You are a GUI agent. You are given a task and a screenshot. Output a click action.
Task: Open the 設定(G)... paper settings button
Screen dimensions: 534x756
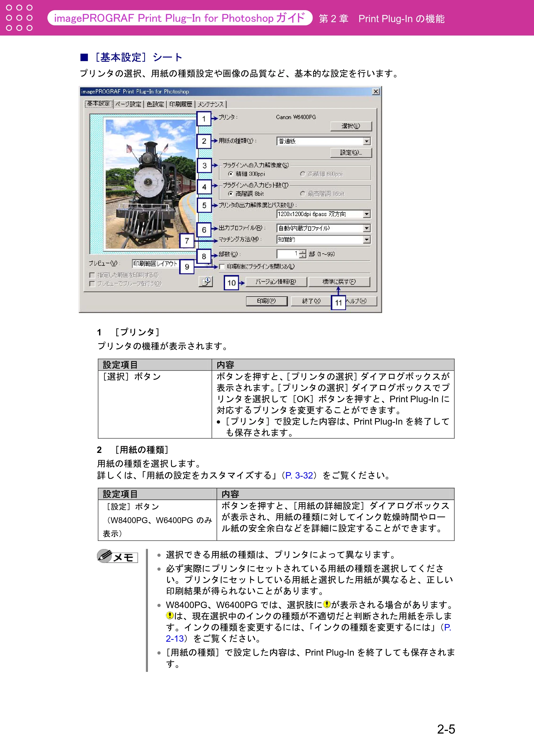point(351,153)
